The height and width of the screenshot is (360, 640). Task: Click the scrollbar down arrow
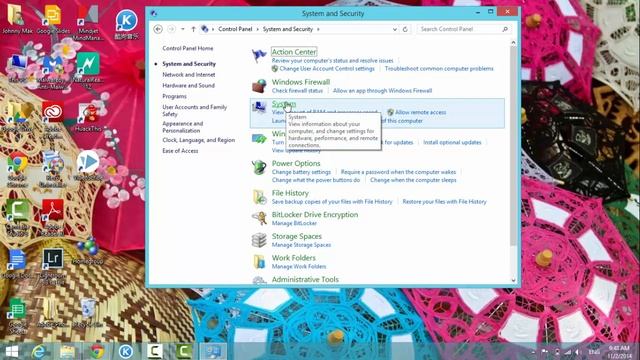coord(513,280)
